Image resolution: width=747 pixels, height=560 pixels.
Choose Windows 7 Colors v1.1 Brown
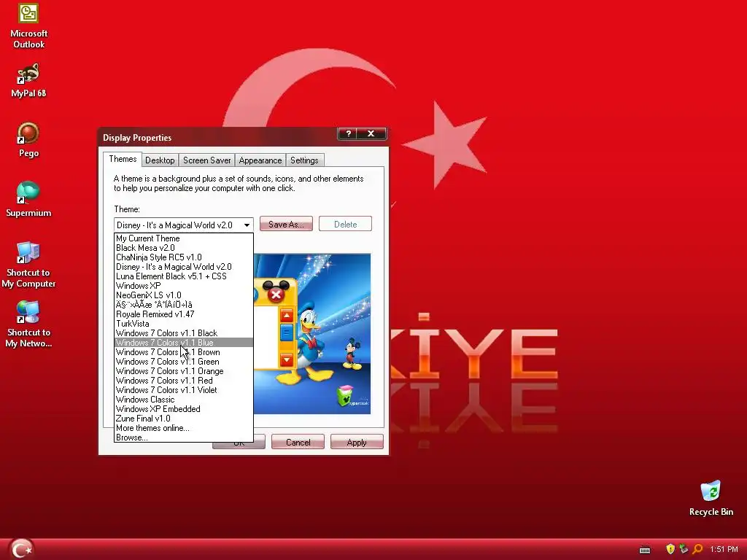(183, 352)
